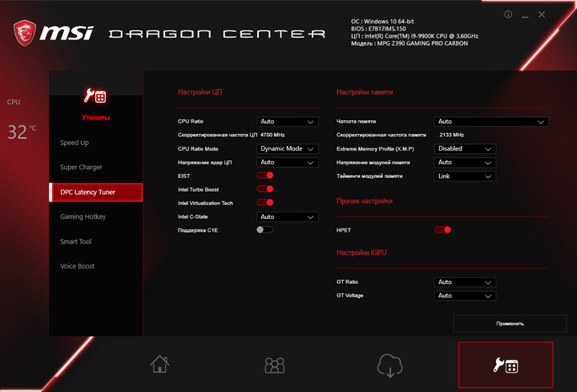Viewport: 577px width, 392px height.
Task: Click the Применить apply button
Action: click(x=510, y=324)
